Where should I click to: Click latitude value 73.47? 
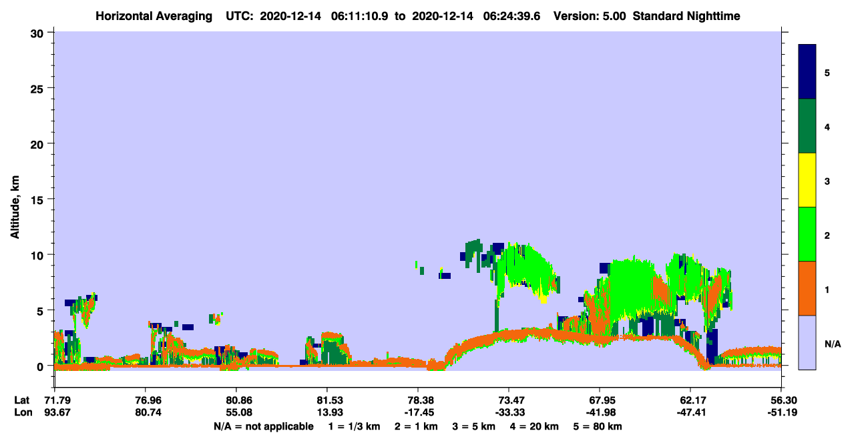click(509, 400)
